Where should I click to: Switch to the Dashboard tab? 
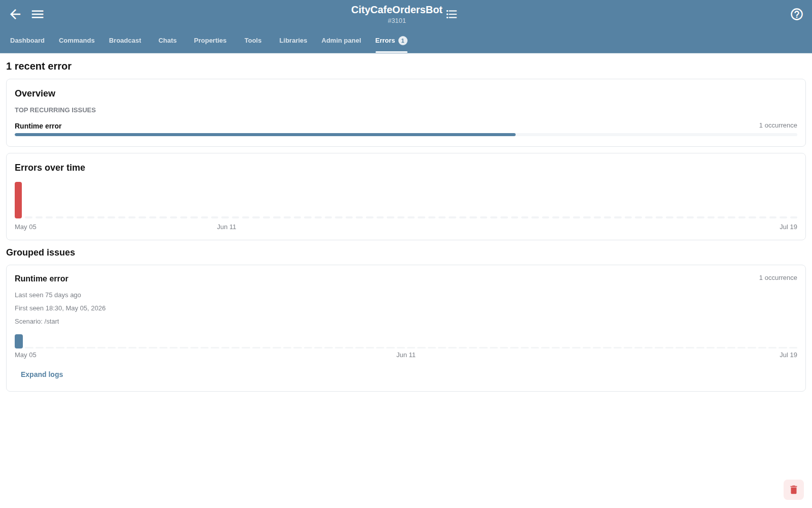tap(27, 41)
